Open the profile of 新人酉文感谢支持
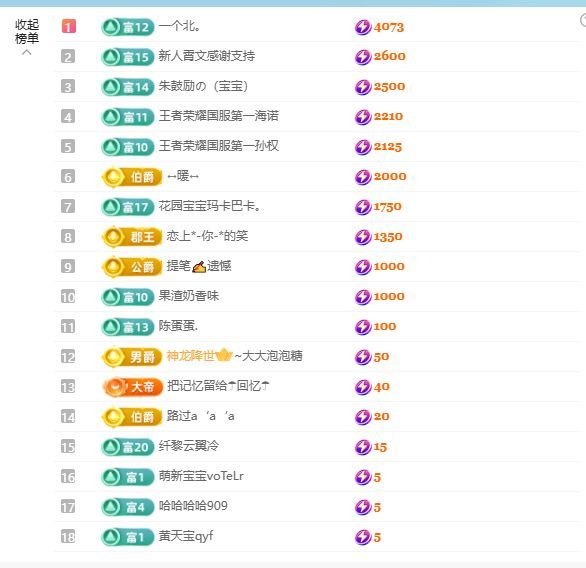This screenshot has width=586, height=568. tap(207, 56)
